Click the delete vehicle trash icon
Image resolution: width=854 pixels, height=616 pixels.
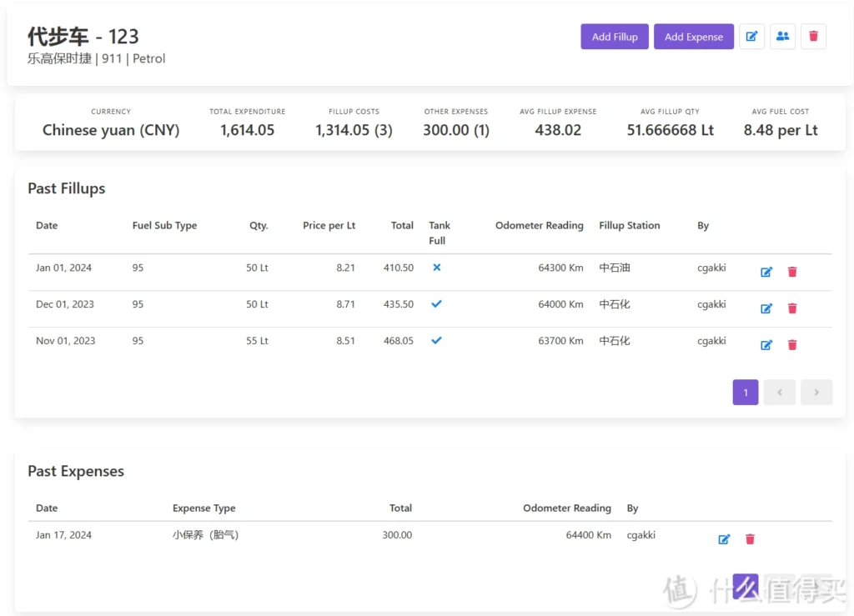tap(813, 37)
